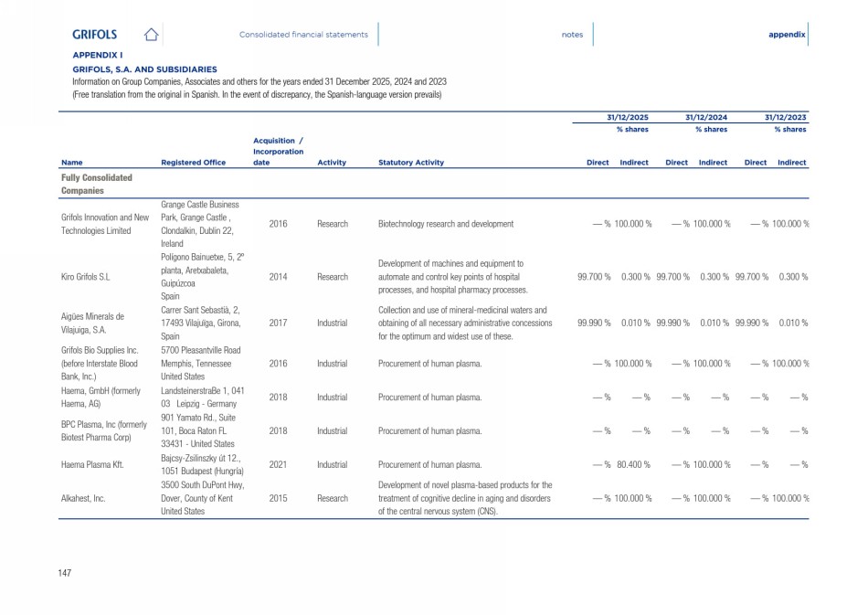Click the Grifols Innovation and New Technologies Limited entry
The height and width of the screenshot is (615, 868).
point(104,224)
